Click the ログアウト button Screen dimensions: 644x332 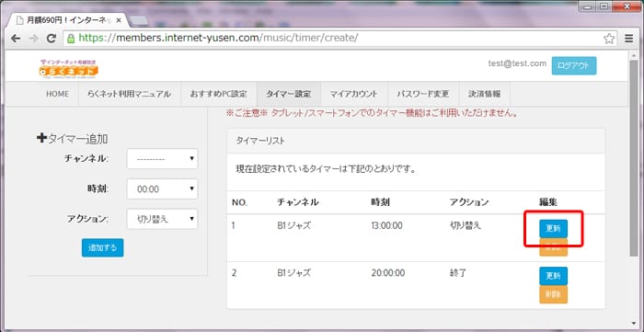click(x=574, y=65)
